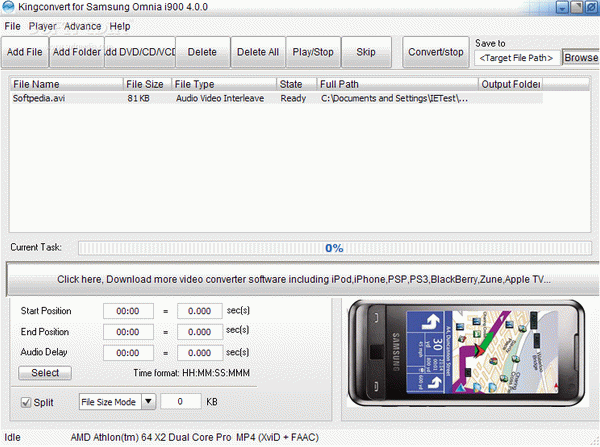Click the End Position seconds field
This screenshot has width=600, height=447.
(x=200, y=332)
